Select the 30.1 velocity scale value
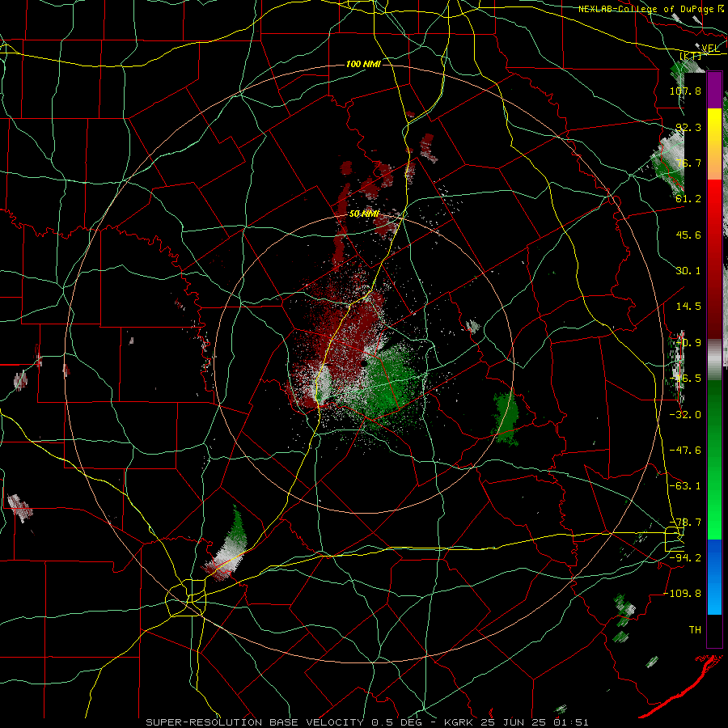Image resolution: width=728 pixels, height=728 pixels. [x=688, y=271]
